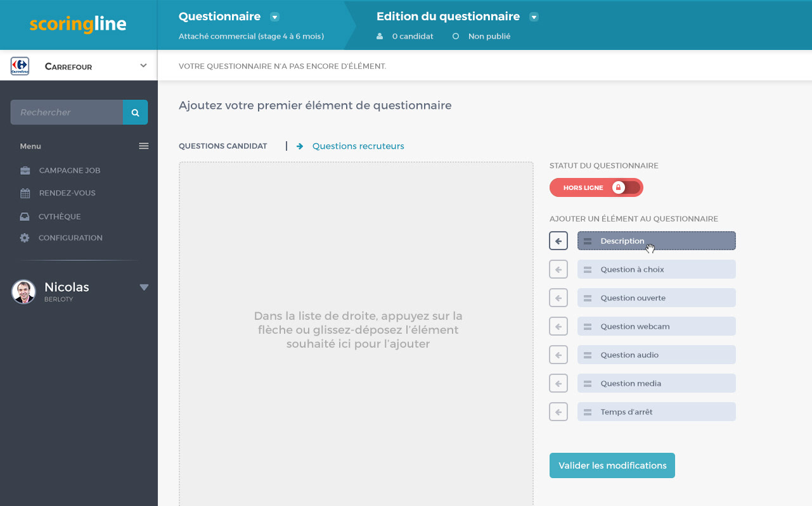Click the Non publié circle status icon
812x506 pixels.
coord(456,37)
